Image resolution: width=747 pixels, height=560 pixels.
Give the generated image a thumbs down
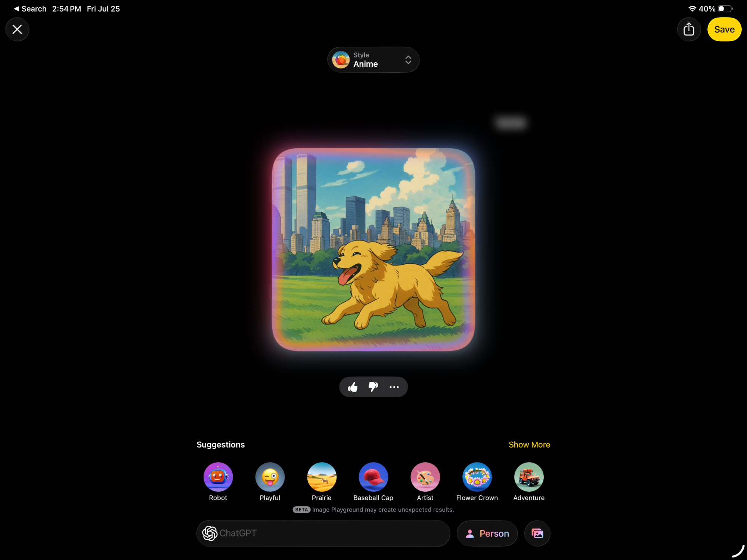point(373,387)
